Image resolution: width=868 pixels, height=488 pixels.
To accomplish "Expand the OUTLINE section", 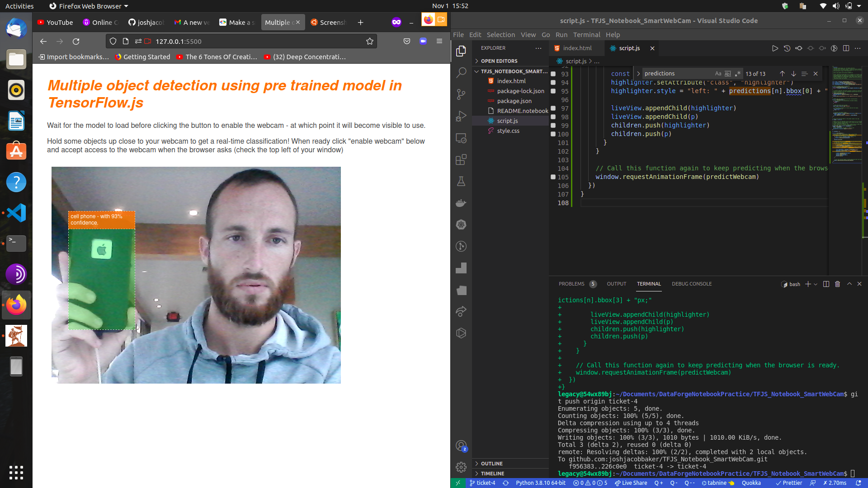I will (491, 464).
